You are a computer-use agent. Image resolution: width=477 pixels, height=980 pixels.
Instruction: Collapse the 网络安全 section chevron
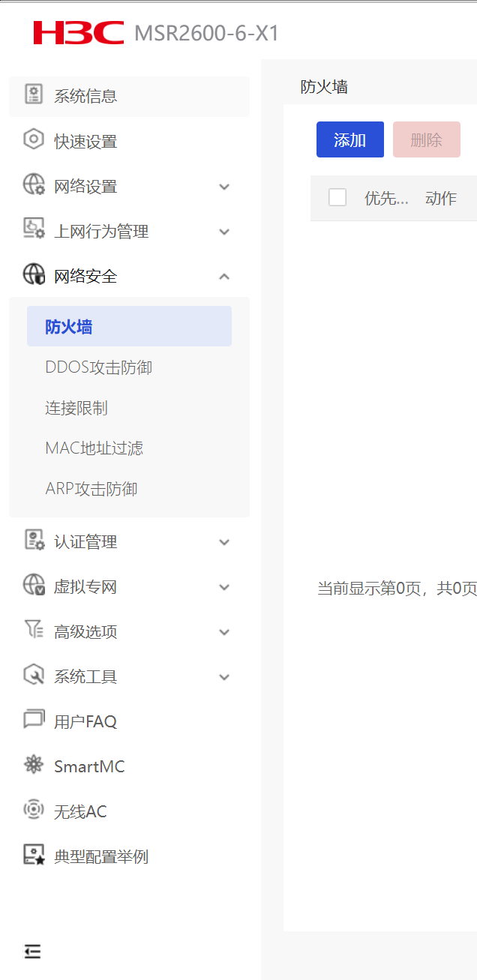coord(224,277)
